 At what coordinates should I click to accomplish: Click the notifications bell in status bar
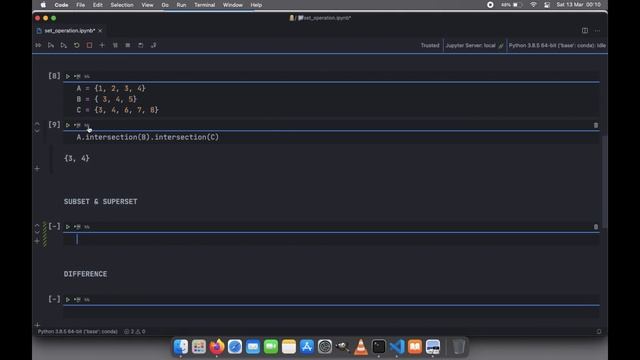[599, 331]
